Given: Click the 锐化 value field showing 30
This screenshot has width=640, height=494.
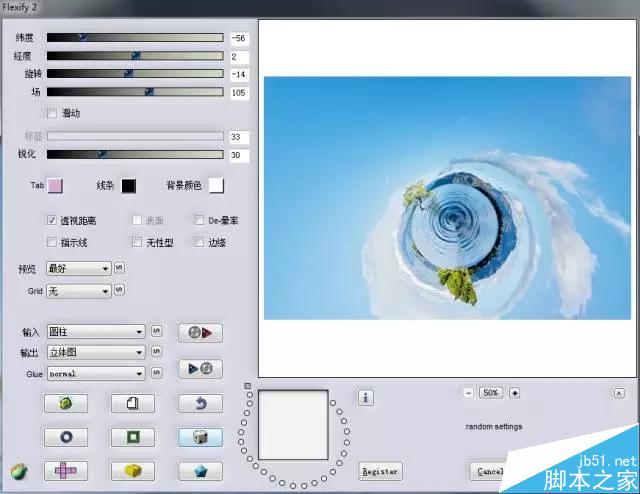Looking at the screenshot, I should 239,155.
